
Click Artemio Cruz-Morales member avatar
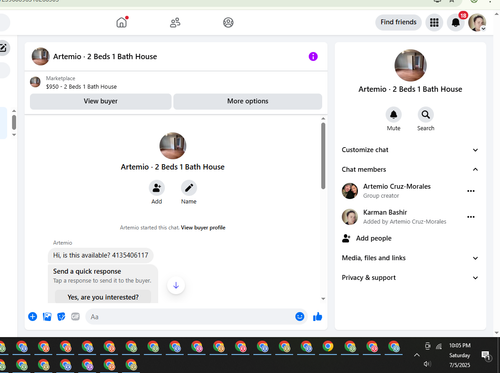tap(350, 191)
